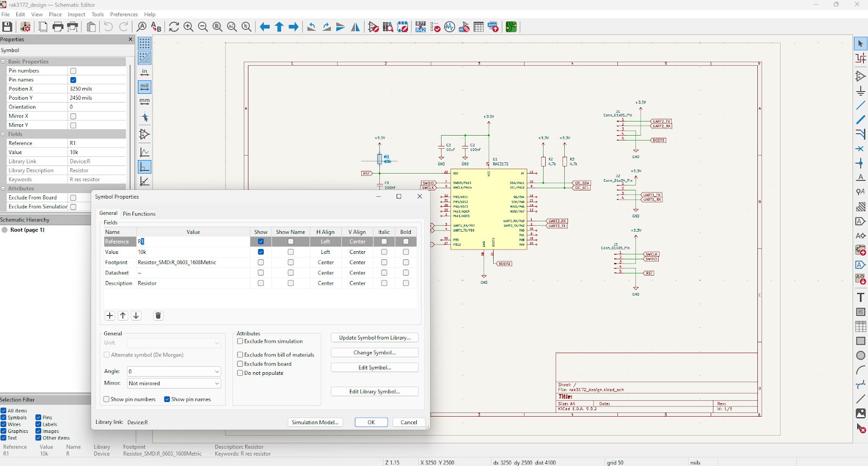
Task: Click Change Symbol button
Action: (375, 353)
